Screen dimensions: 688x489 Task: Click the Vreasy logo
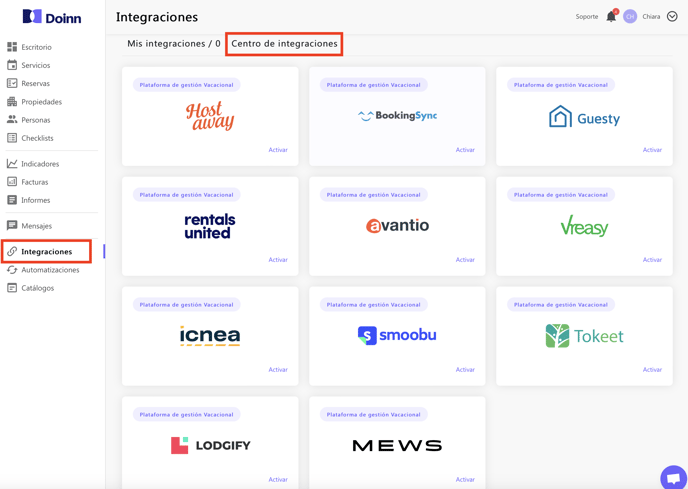click(x=584, y=226)
